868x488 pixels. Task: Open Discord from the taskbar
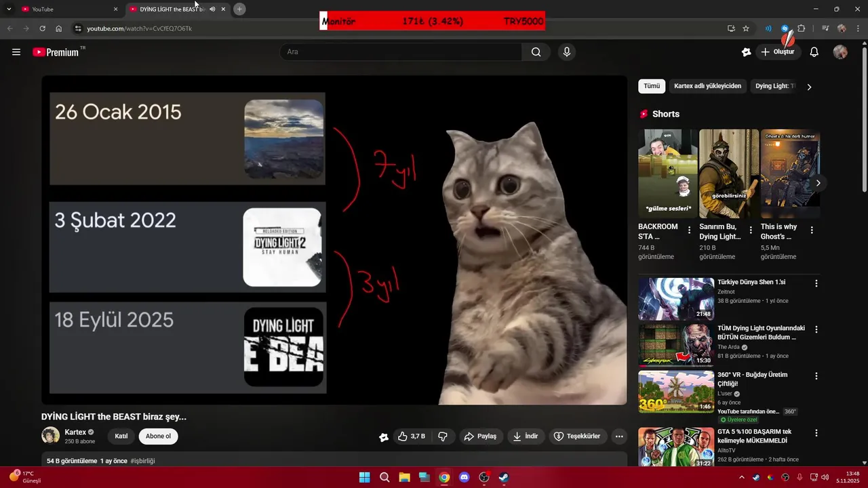pos(464,477)
